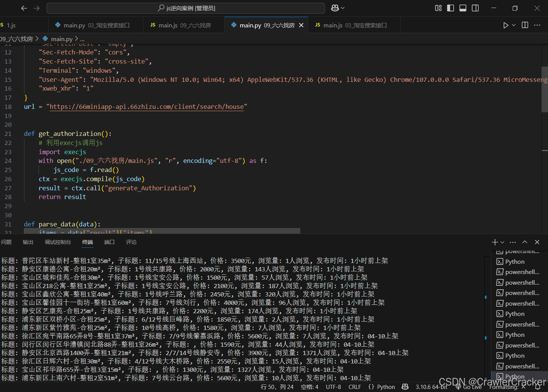Switch to main.py 03_淘宝搜索接口 tab
The width and height of the screenshot is (548, 392).
pyautogui.click(x=96, y=25)
